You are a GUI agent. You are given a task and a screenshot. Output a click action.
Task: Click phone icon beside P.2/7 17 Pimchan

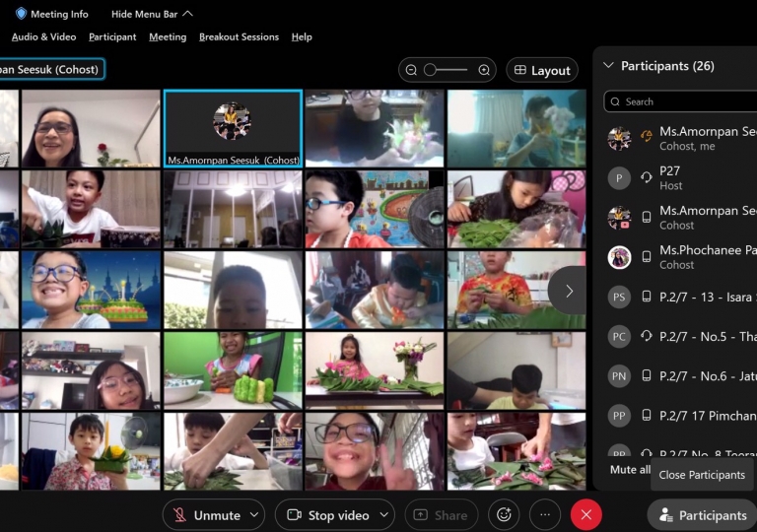(x=647, y=415)
